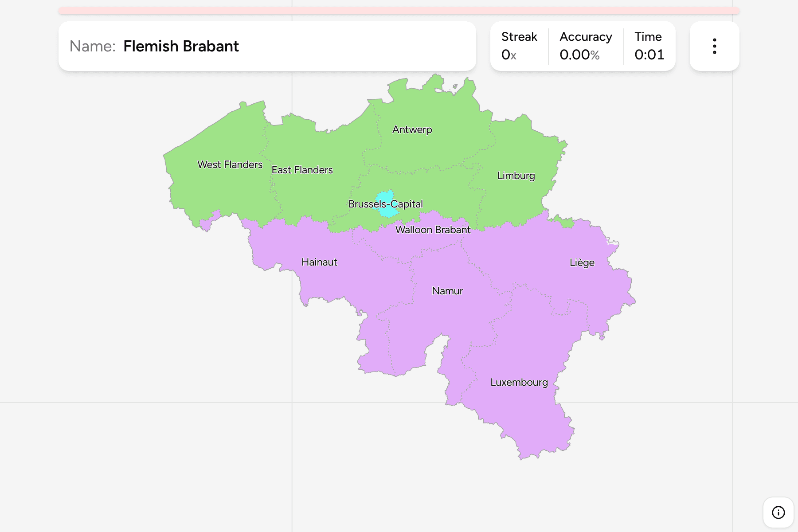The width and height of the screenshot is (798, 532).
Task: Click the Streak counter
Action: (x=519, y=46)
